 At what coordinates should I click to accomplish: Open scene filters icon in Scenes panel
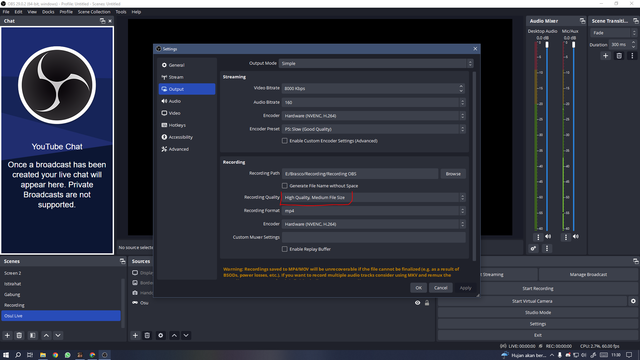33,336
